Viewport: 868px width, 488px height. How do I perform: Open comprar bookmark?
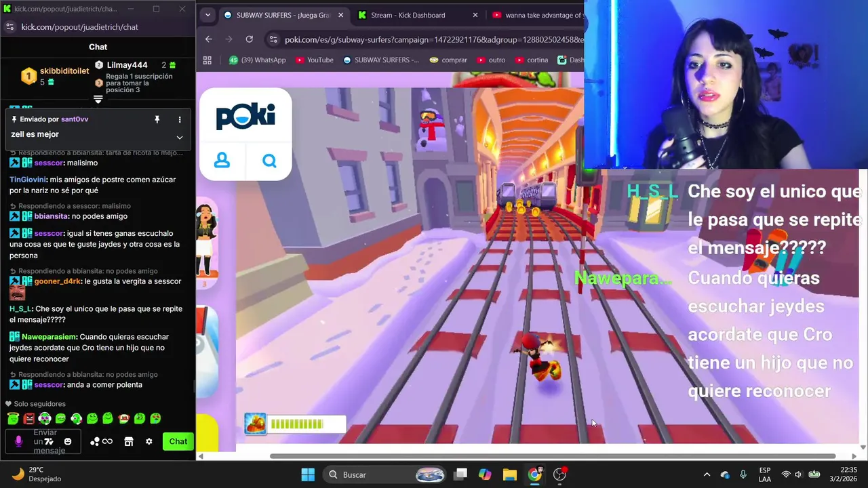[x=448, y=60]
